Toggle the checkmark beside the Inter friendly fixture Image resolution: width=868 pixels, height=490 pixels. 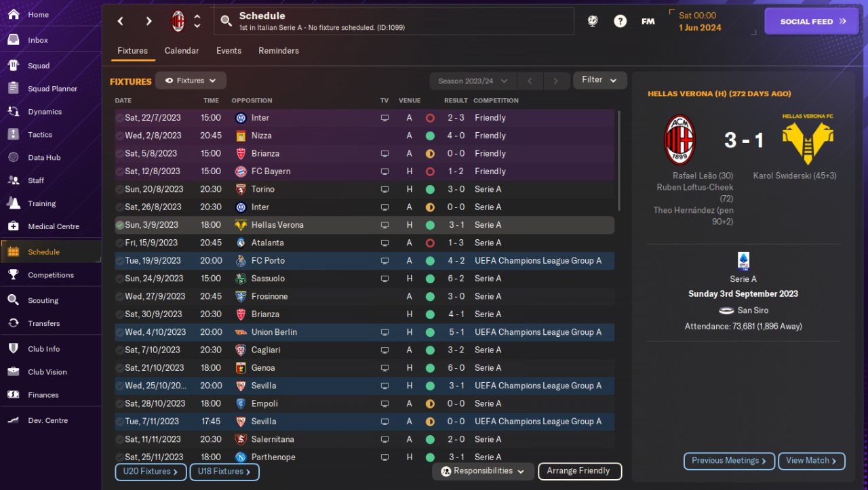[119, 118]
